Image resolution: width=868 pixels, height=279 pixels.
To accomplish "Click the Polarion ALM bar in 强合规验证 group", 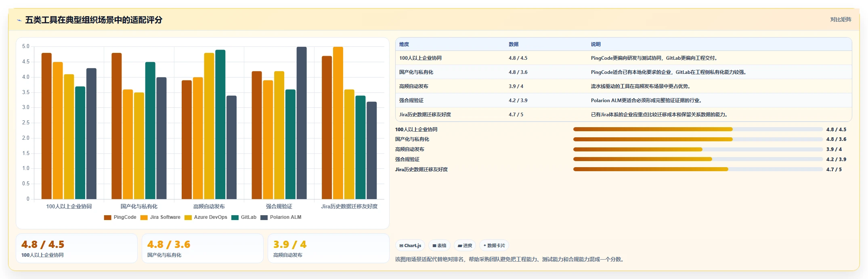I will (x=302, y=123).
